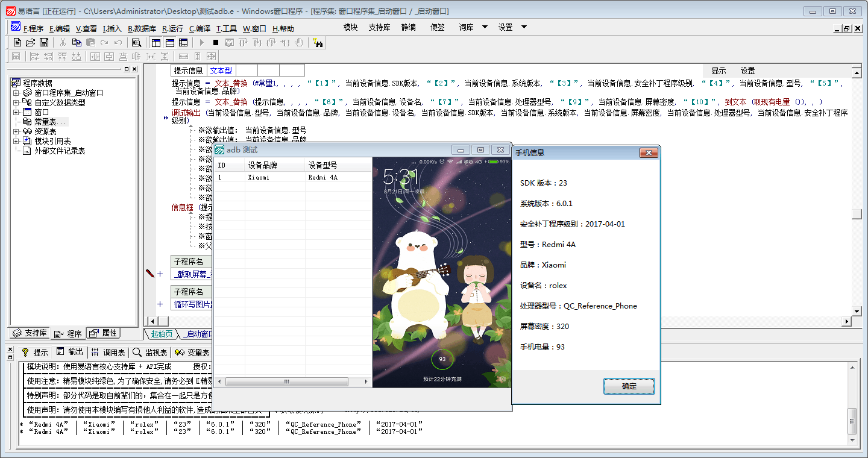The width and height of the screenshot is (868, 458).
Task: Open the T.工具 menu
Action: pos(227,28)
